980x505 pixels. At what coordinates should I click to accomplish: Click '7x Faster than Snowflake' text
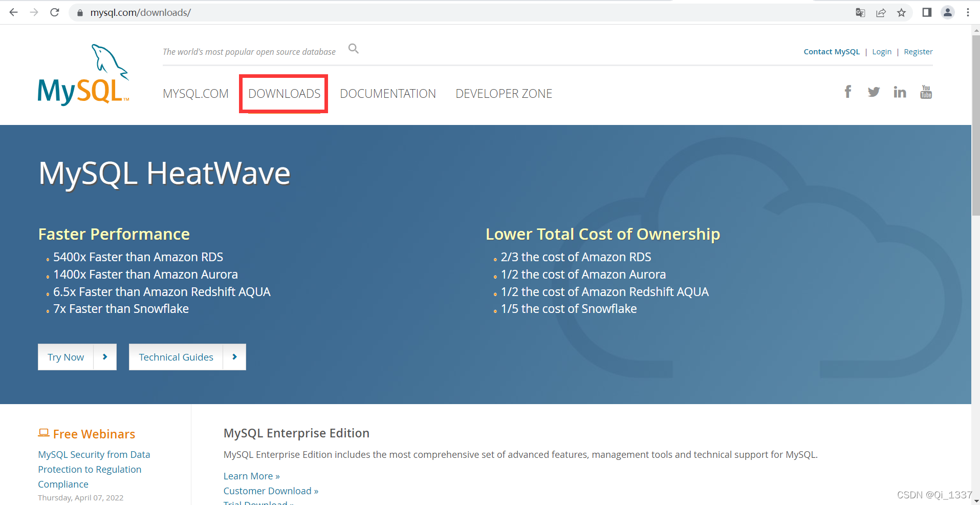coord(121,309)
